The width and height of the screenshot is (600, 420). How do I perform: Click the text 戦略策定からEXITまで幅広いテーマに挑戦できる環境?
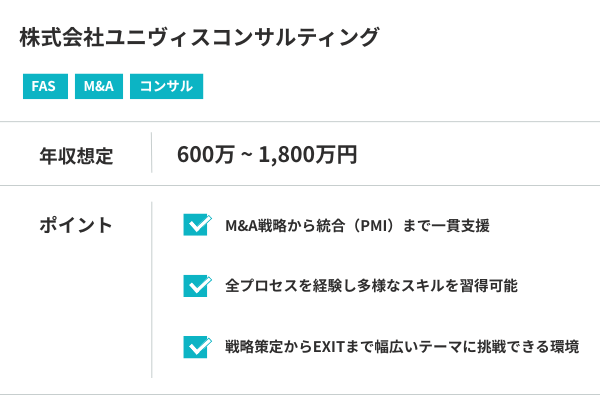point(402,347)
